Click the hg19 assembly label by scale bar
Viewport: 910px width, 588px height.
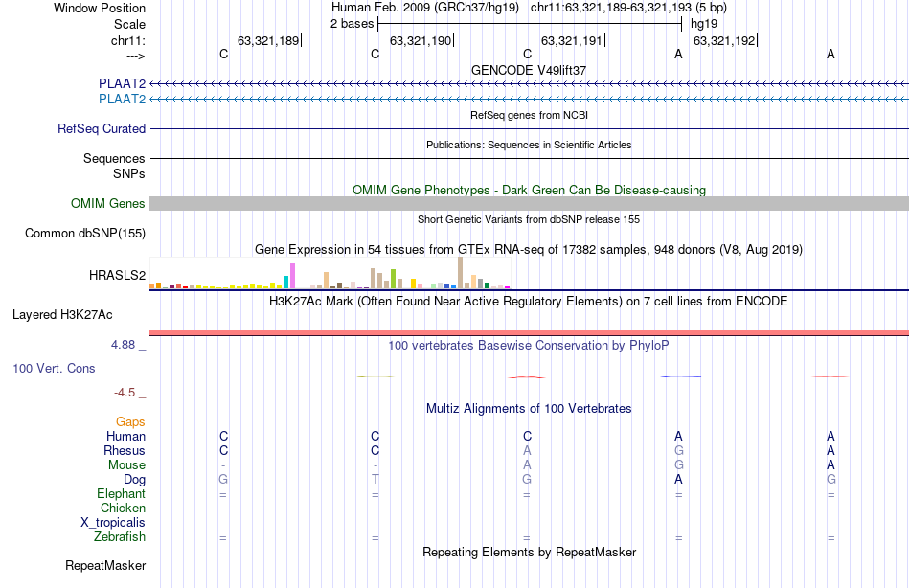coord(704,24)
